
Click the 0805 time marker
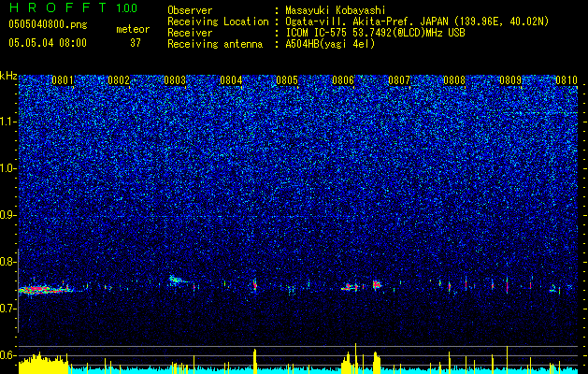(x=287, y=80)
